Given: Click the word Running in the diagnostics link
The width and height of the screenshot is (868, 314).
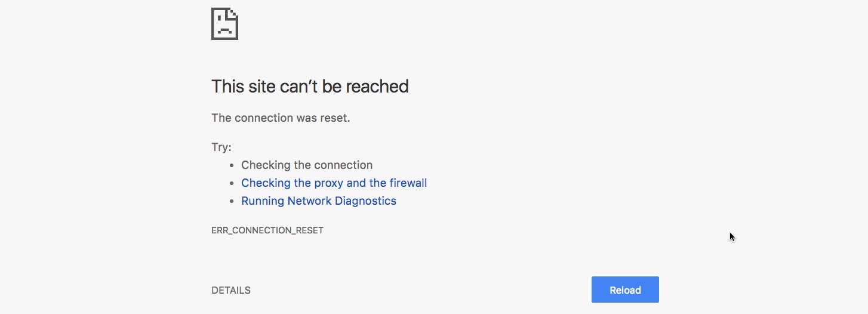Looking at the screenshot, I should [263, 201].
